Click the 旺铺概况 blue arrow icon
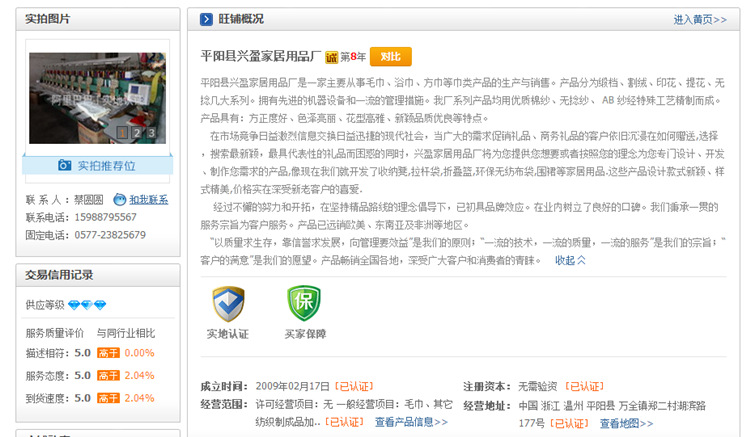 (206, 19)
